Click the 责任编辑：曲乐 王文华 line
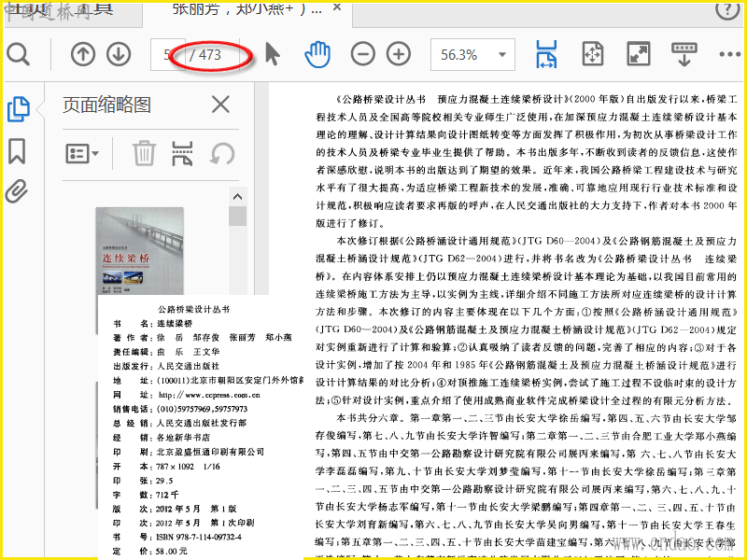The height and width of the screenshot is (560, 747). tap(166, 352)
